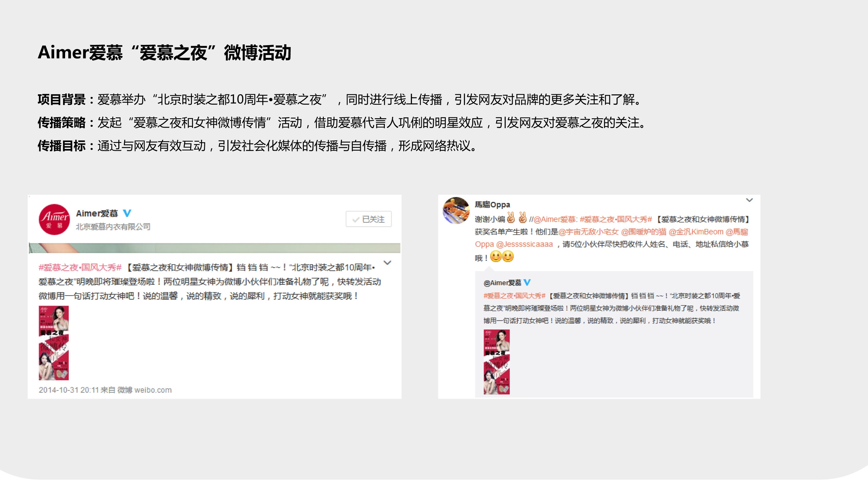Click the first victory hand emoji
868x488 pixels.
coord(511,218)
